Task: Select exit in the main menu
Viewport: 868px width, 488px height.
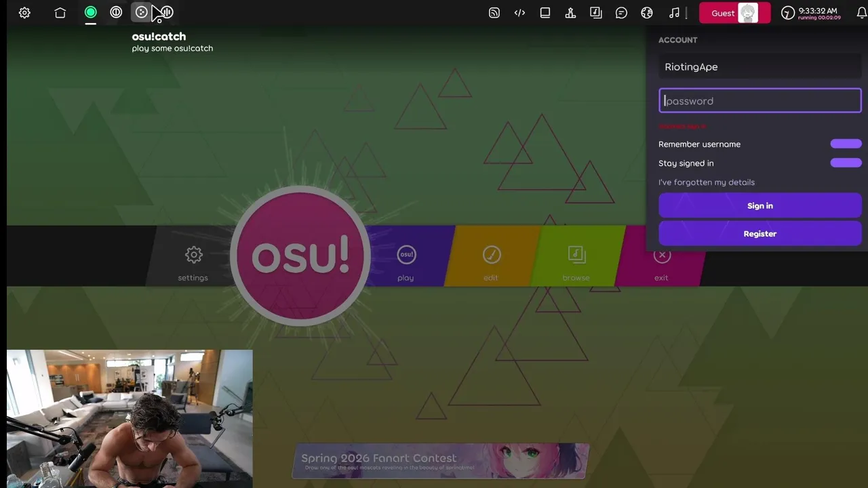Action: 661,263
